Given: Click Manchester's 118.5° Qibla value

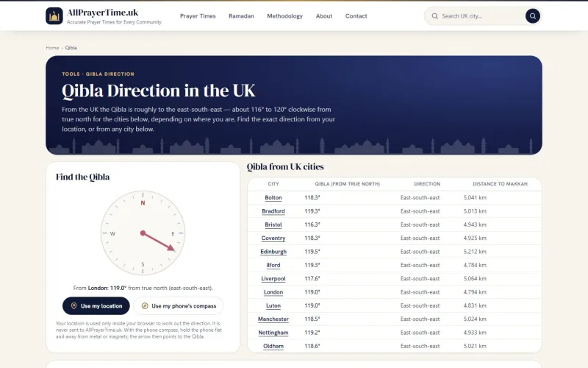Looking at the screenshot, I should [312, 319].
